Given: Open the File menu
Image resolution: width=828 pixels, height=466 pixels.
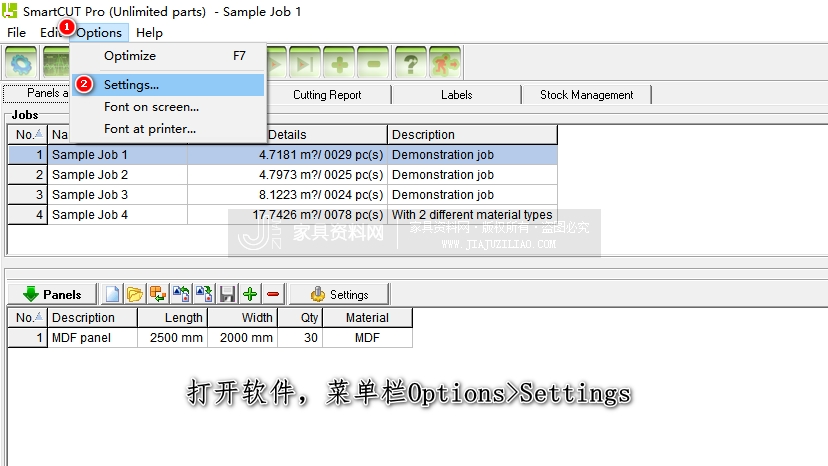Looking at the screenshot, I should 16,33.
